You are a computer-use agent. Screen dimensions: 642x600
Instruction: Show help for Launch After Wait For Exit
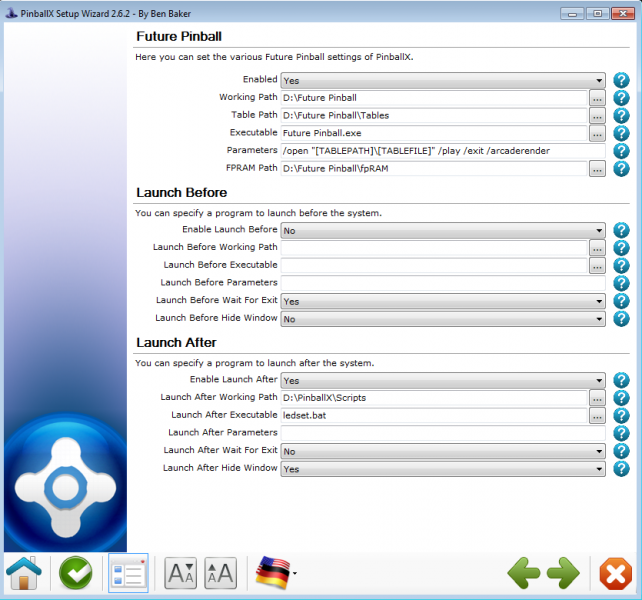[621, 451]
